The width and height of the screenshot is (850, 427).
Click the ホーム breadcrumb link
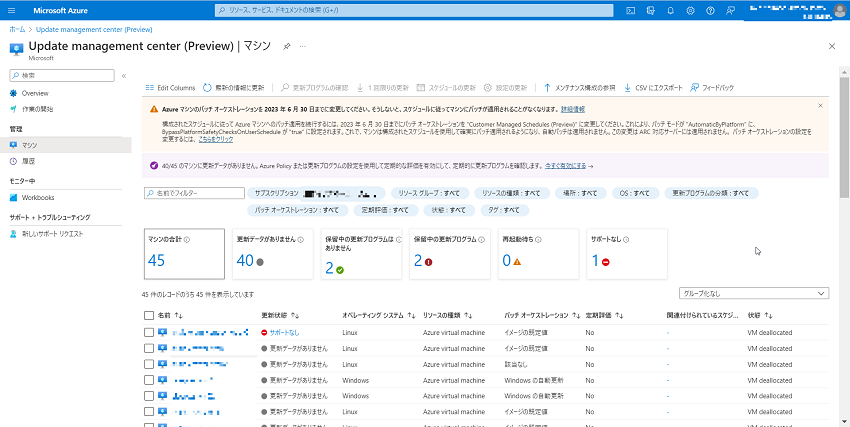[x=17, y=30]
